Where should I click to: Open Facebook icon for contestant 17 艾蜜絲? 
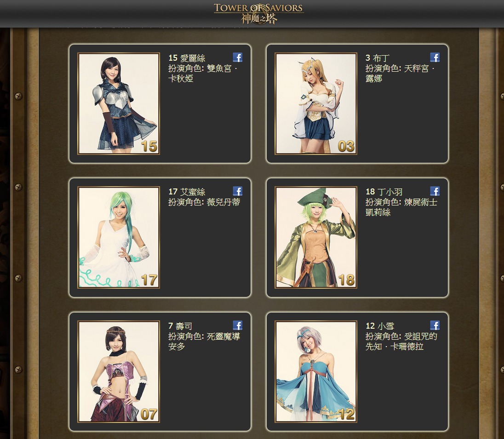point(238,192)
